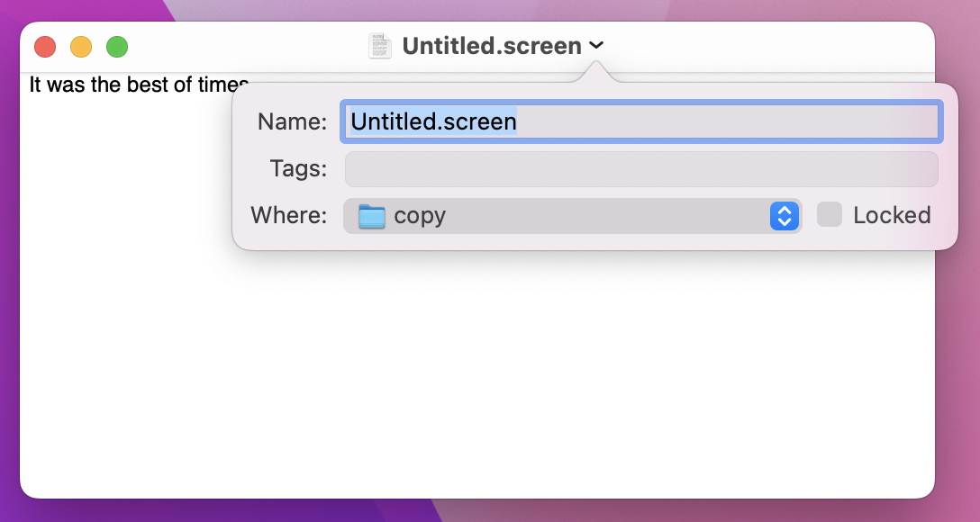This screenshot has height=522, width=980.
Task: Click the window title "Untitled.screen"
Action: 492,45
